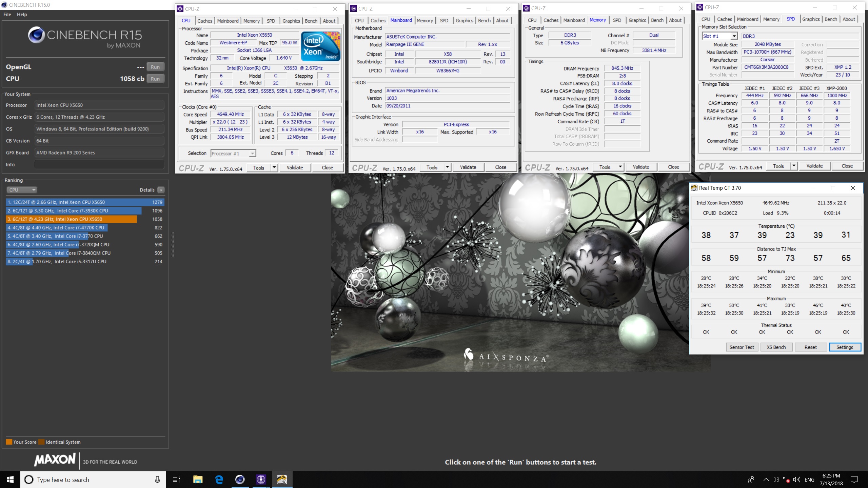
Task: Click the Real Temp 38 tray temperature icon
Action: pyautogui.click(x=776, y=480)
